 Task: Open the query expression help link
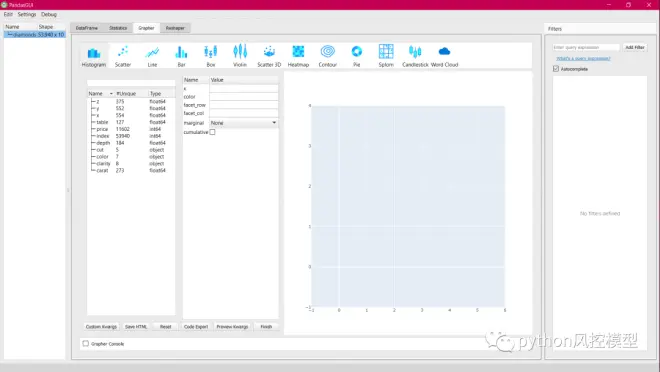point(583,58)
